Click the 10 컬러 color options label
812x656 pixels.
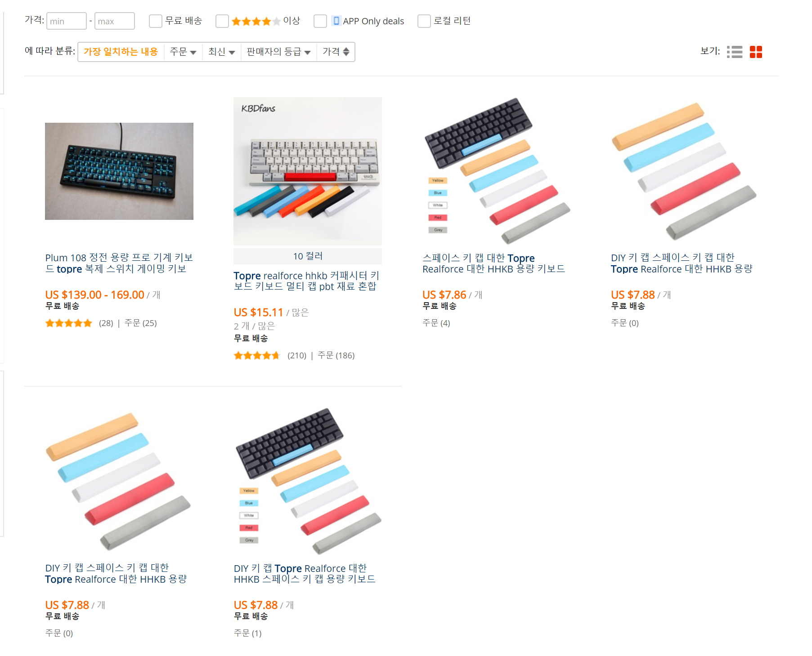pos(308,256)
